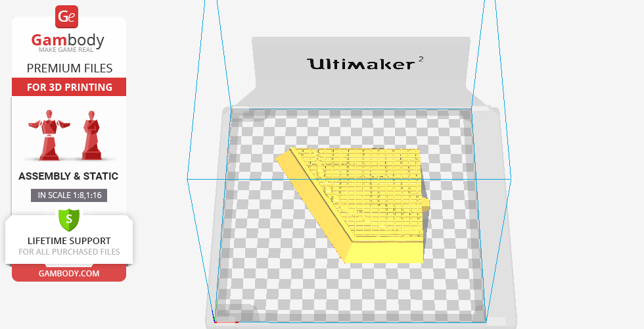The height and width of the screenshot is (329, 644).
Task: Select the MAKE GAME REAL tagline
Action: [69, 51]
